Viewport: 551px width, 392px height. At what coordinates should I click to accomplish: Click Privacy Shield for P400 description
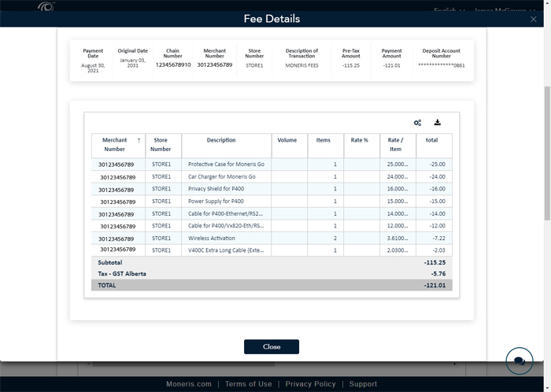click(x=216, y=189)
